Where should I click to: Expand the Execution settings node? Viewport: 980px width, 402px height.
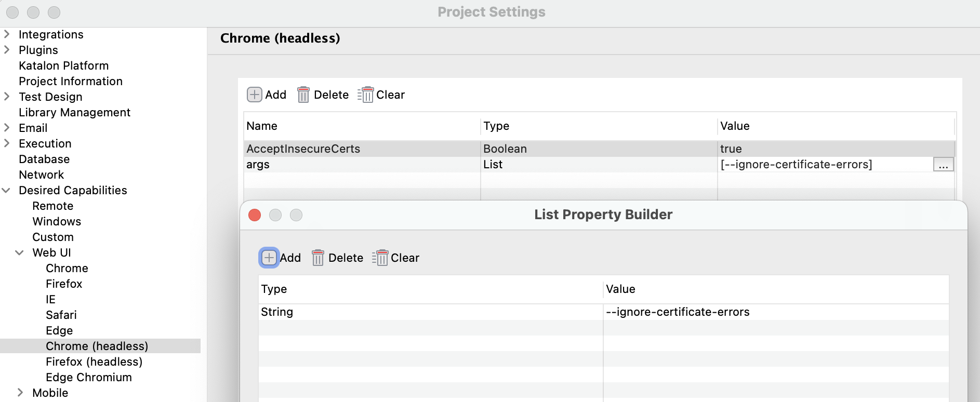coord(7,143)
